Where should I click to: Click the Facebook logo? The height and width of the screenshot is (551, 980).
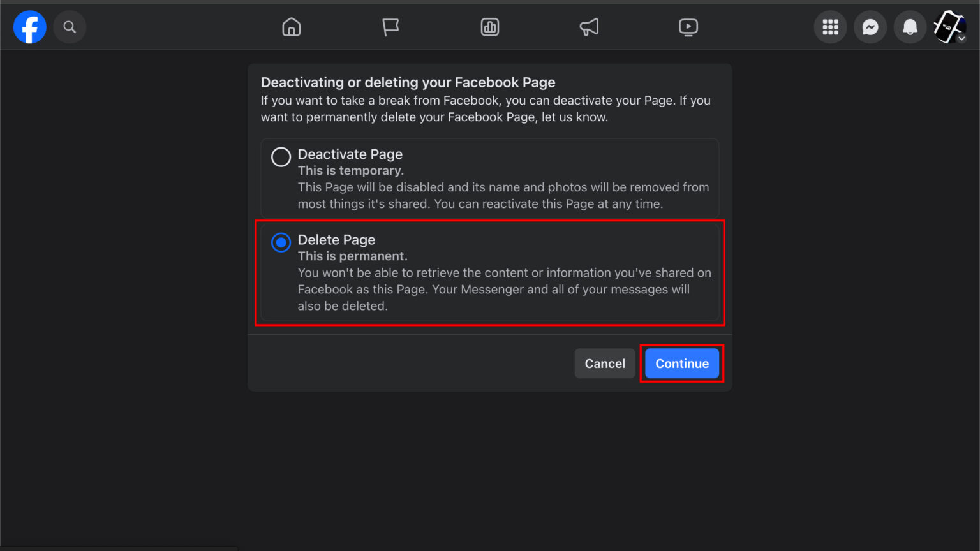coord(29,27)
